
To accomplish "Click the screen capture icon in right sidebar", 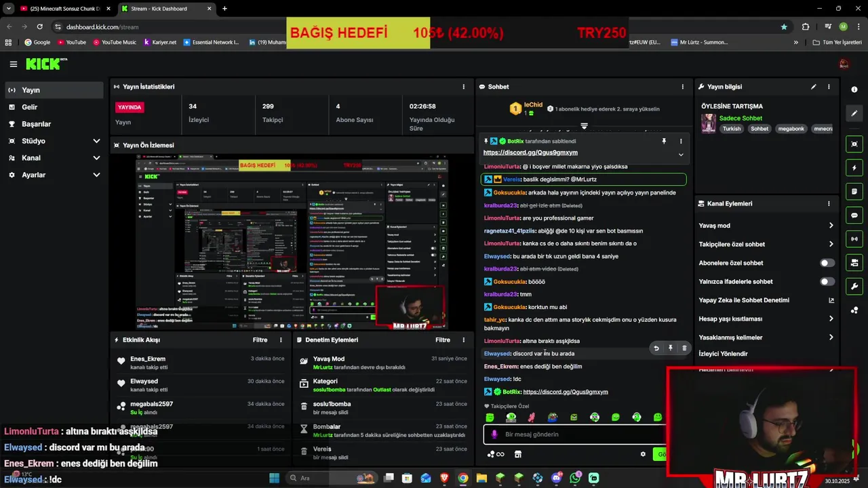I will click(854, 144).
